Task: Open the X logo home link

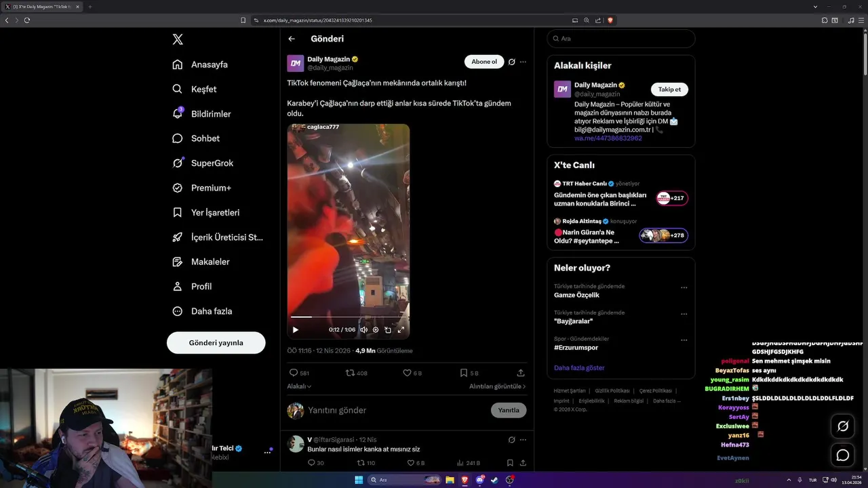Action: [178, 39]
